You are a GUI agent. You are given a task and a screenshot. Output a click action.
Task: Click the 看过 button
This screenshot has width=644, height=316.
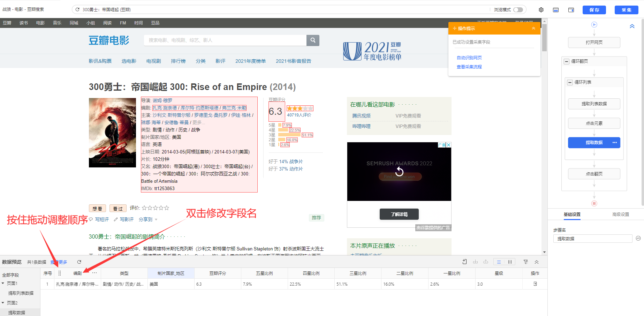118,209
